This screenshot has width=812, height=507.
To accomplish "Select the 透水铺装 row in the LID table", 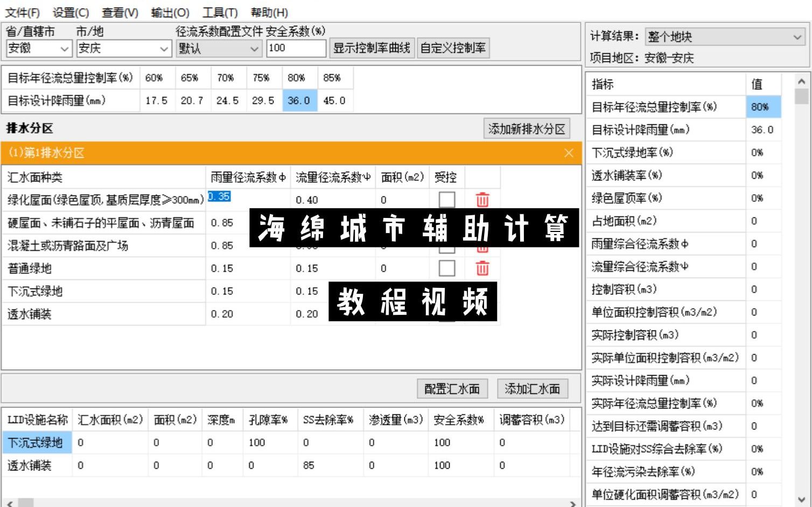I will (x=37, y=466).
